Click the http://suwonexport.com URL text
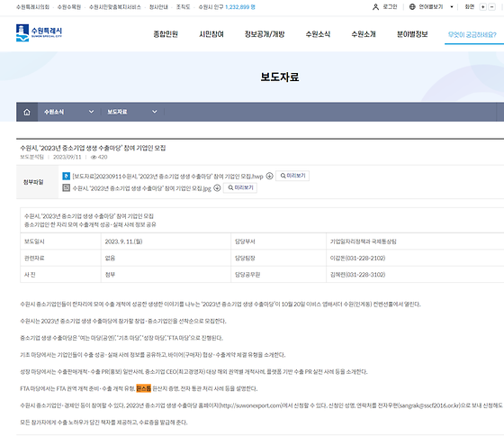Viewport: 504px width, 437px height. 251,405
